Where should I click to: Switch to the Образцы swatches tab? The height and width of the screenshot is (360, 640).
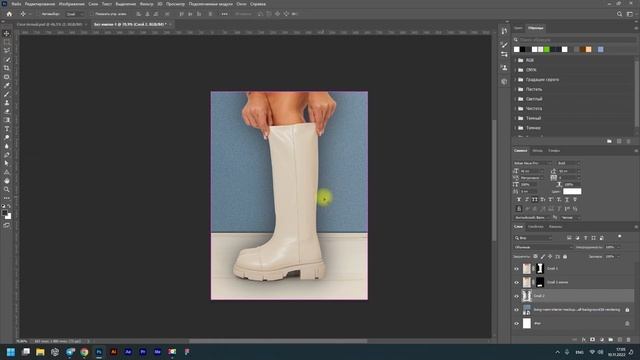coord(536,28)
